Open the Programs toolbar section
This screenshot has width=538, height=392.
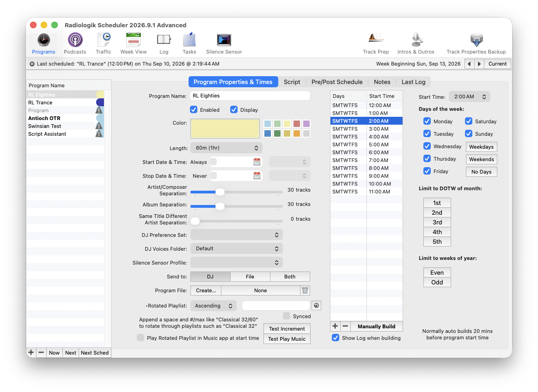[x=43, y=43]
